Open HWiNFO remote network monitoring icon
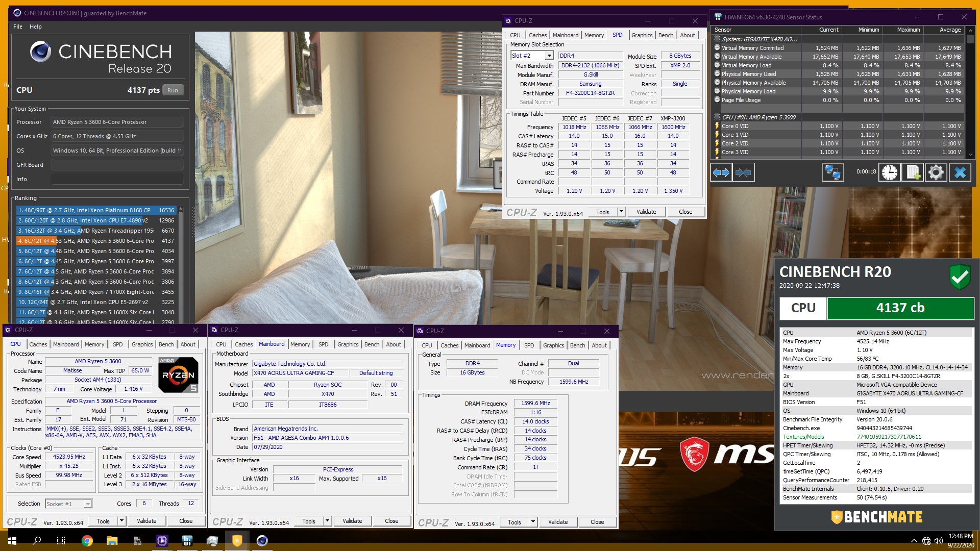 (832, 172)
